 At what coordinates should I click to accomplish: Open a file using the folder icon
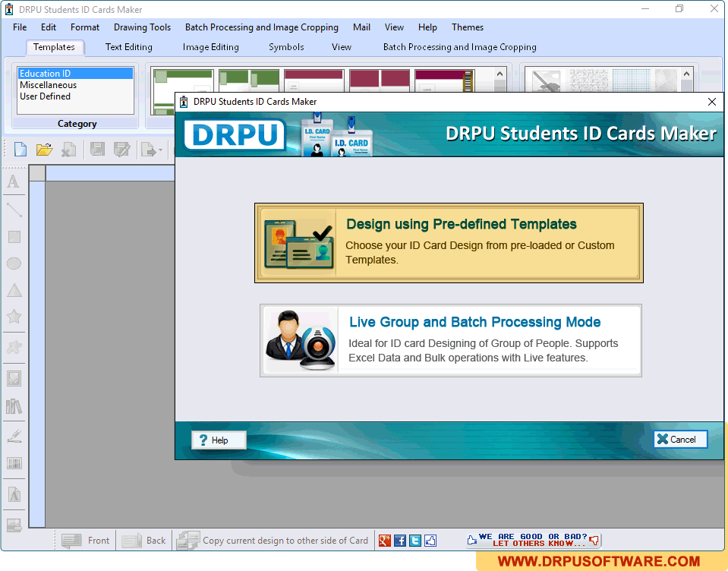(44, 150)
